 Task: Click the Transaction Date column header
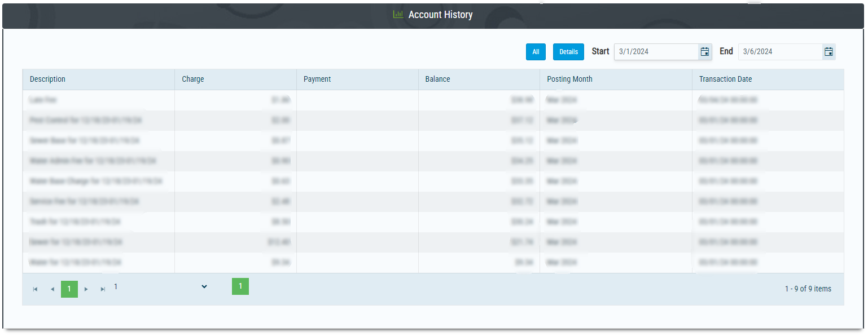tap(725, 79)
